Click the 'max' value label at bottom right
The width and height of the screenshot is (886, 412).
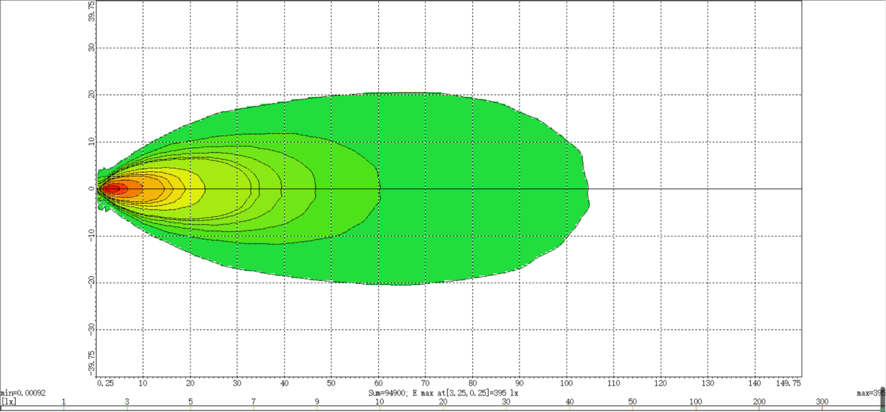coord(870,394)
